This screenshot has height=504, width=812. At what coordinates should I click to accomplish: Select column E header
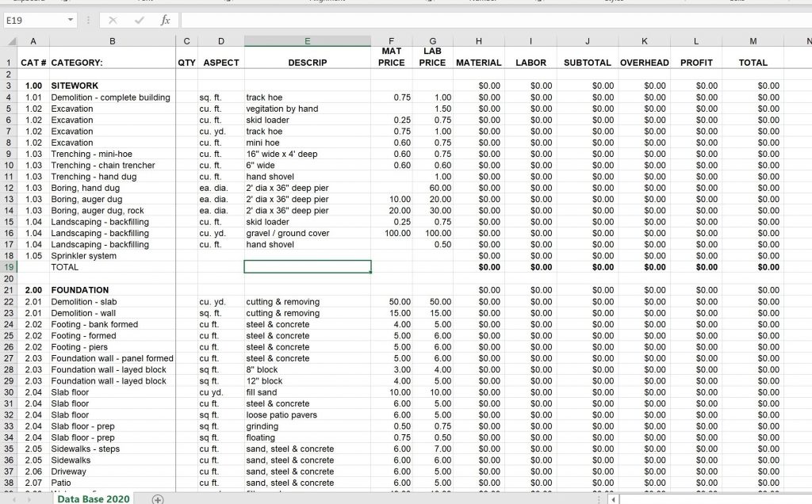pos(308,41)
